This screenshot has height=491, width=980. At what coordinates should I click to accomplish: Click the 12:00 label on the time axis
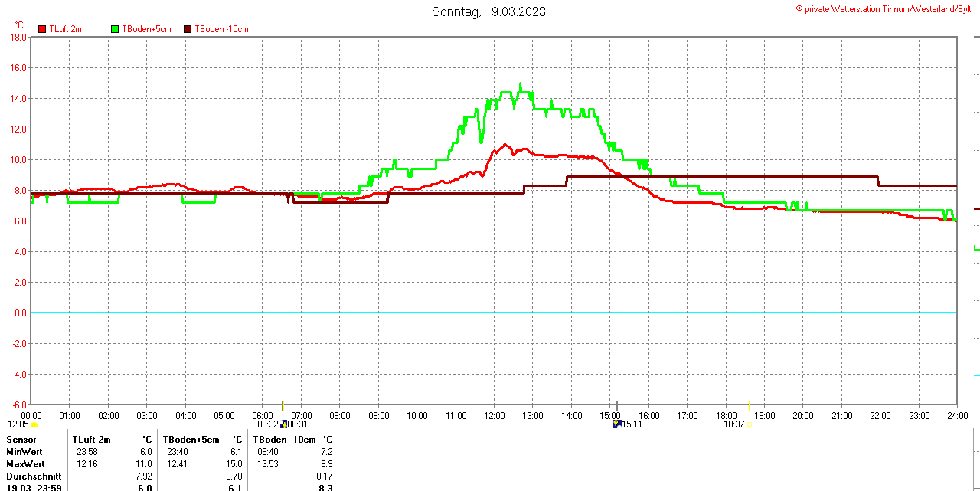click(494, 416)
